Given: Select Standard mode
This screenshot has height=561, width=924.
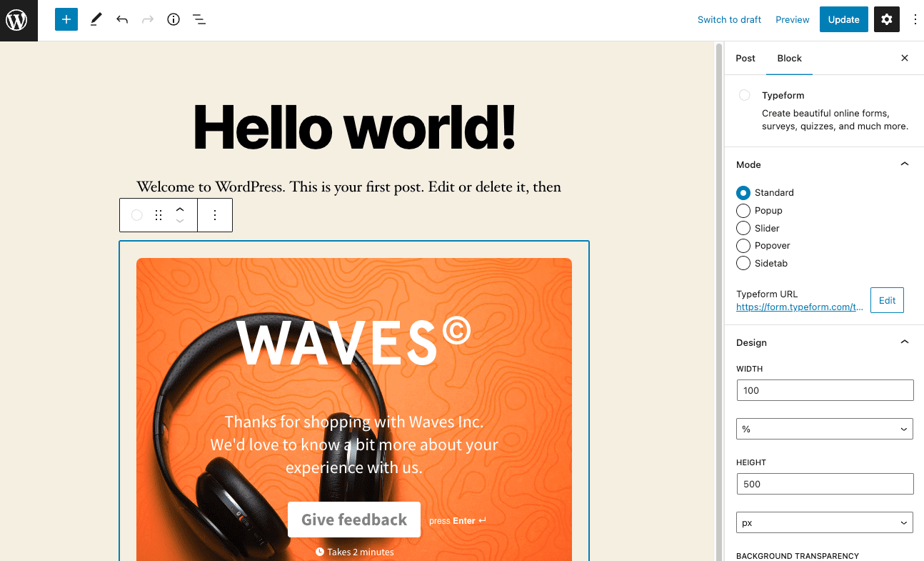Looking at the screenshot, I should [x=743, y=193].
